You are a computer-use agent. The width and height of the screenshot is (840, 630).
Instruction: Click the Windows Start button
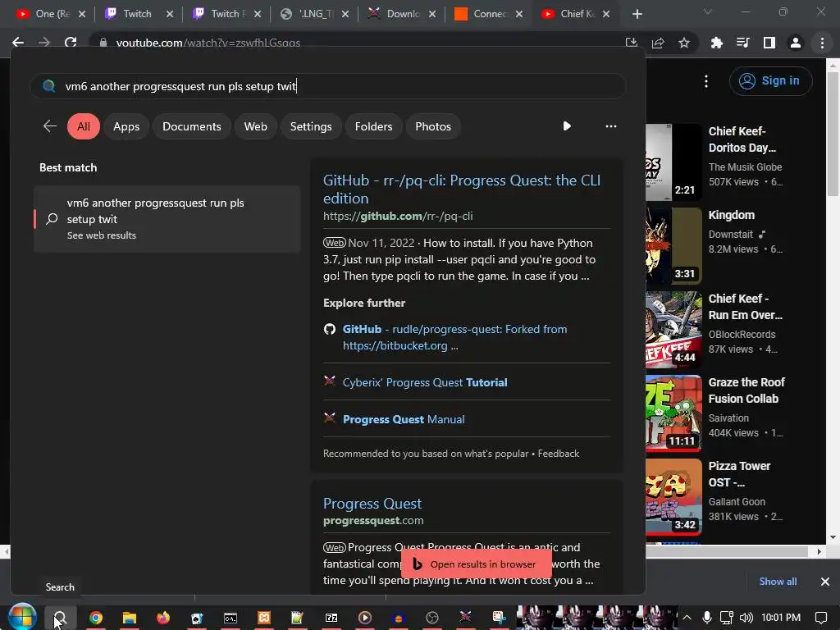22,617
